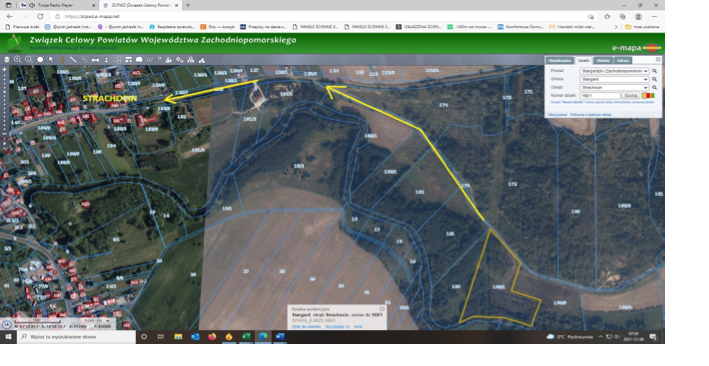Image resolution: width=709 pixels, height=366 pixels.
Task: Select the arrow pointer tool
Action: tap(51, 60)
